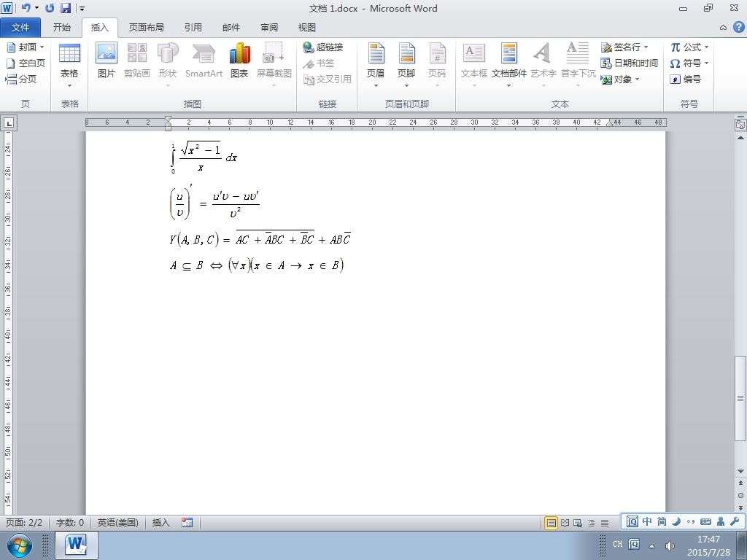This screenshot has width=747, height=560.
Task: Open Word Help question mark
Action: click(738, 27)
